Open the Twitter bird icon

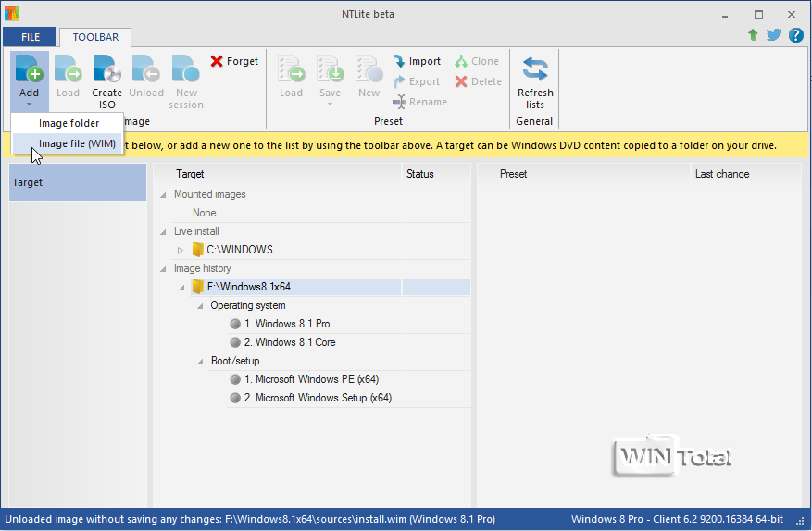pos(774,34)
